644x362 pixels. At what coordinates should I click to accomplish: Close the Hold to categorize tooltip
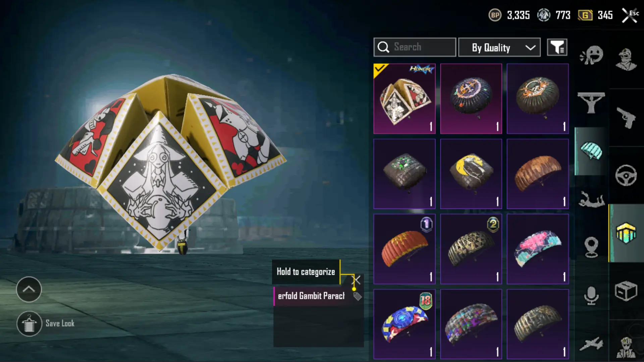click(x=356, y=280)
